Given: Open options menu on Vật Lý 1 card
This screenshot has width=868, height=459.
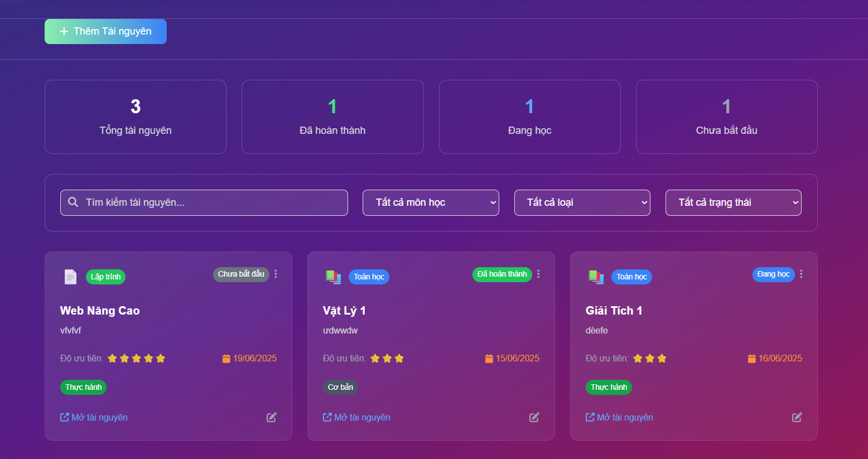Looking at the screenshot, I should [x=538, y=274].
